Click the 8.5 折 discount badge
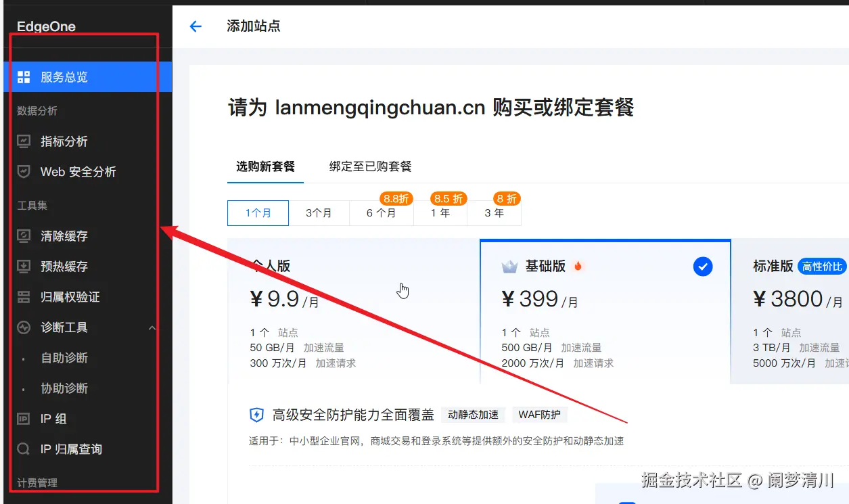 click(449, 199)
